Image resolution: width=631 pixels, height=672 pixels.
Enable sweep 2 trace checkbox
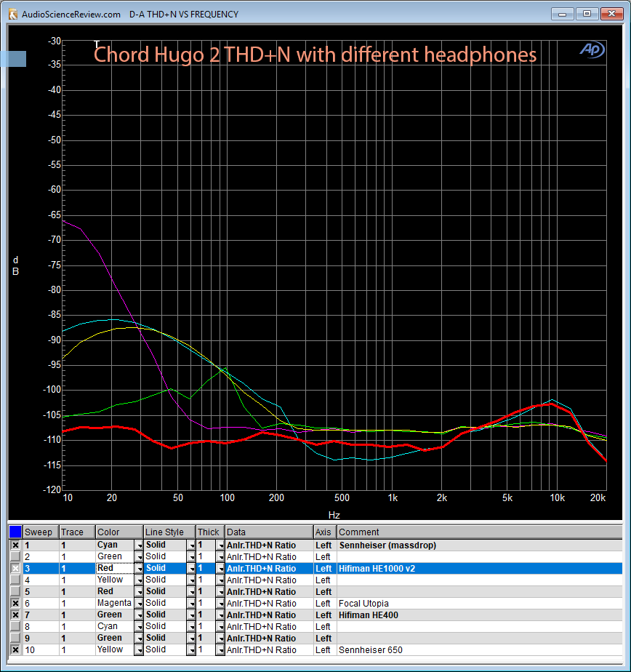15,556
